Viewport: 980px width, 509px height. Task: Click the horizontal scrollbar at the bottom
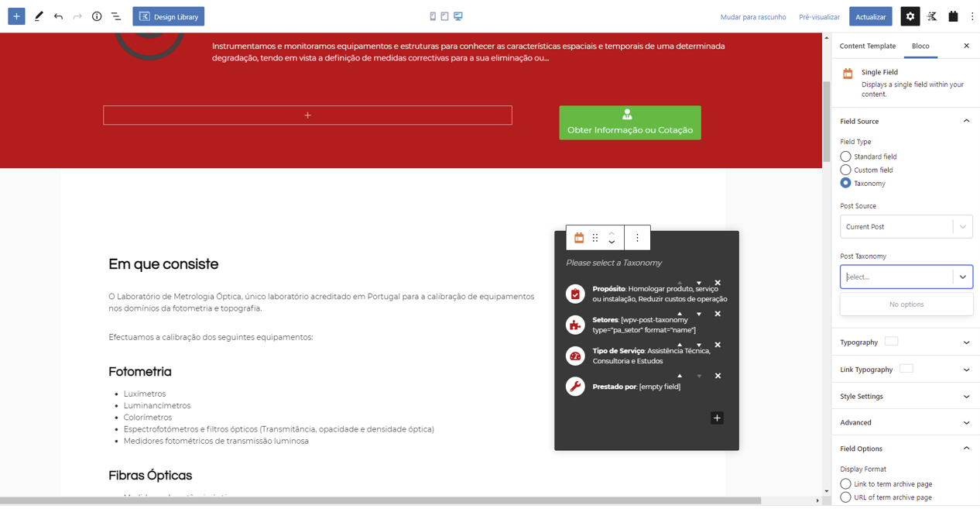click(x=380, y=500)
